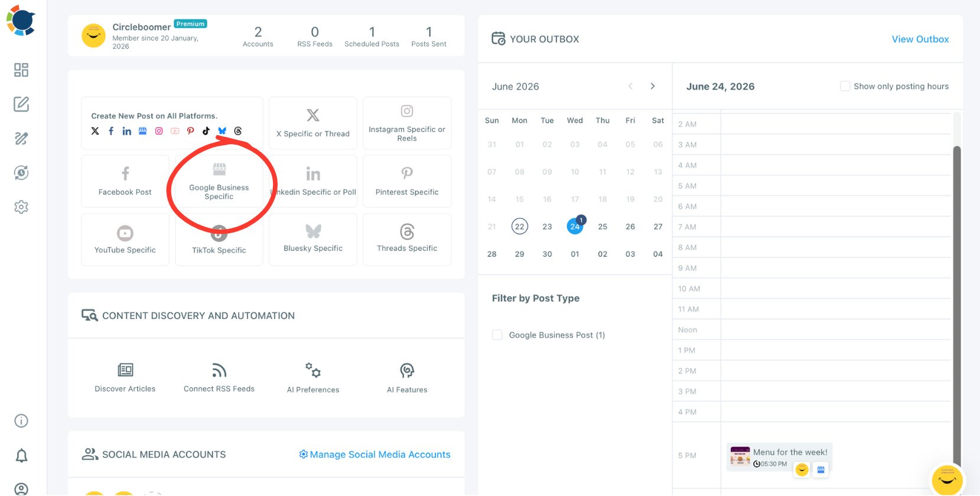Click the Circleboomer logo in sidebar
This screenshot has height=496, width=980.
[x=21, y=20]
